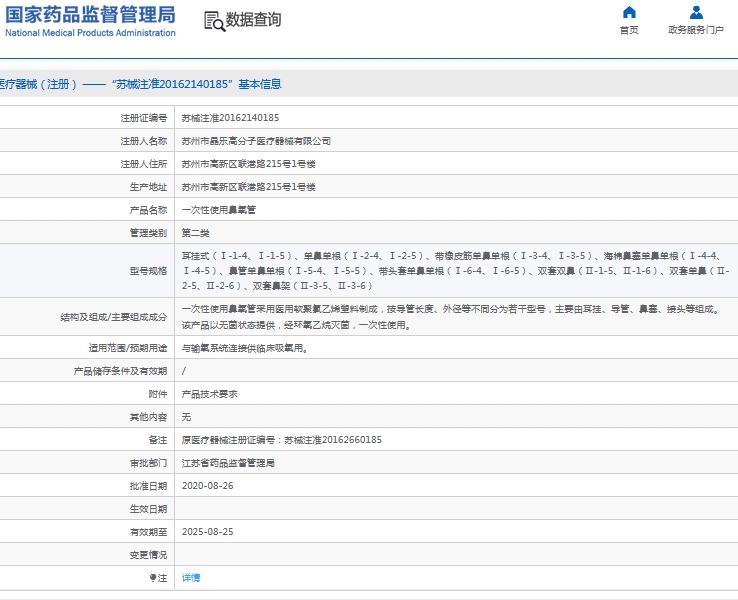Open the 首页 text link
This screenshot has height=600, width=738.
click(629, 30)
